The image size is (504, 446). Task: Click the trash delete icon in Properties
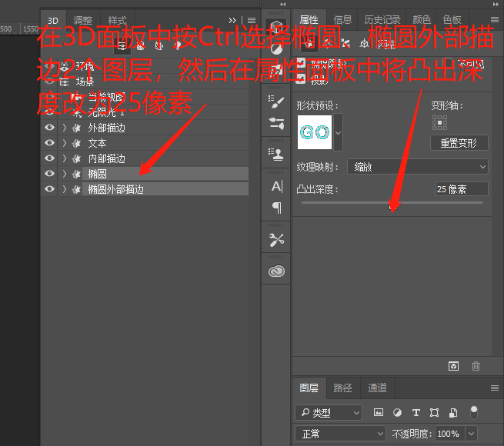click(x=476, y=366)
